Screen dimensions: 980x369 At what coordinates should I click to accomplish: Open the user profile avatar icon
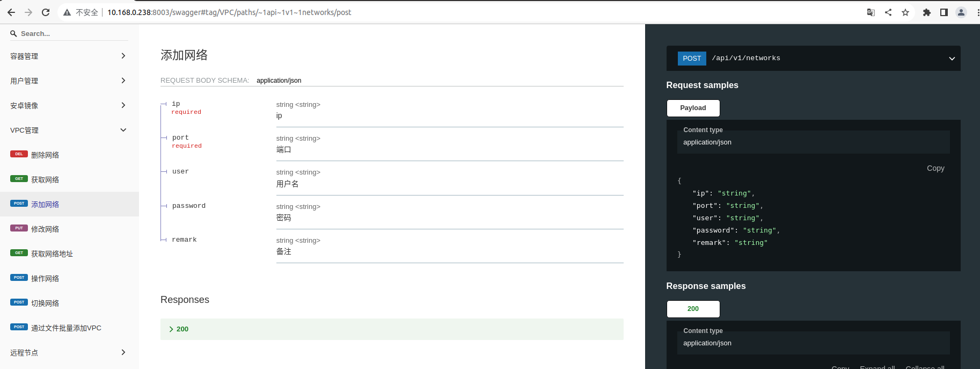tap(961, 12)
